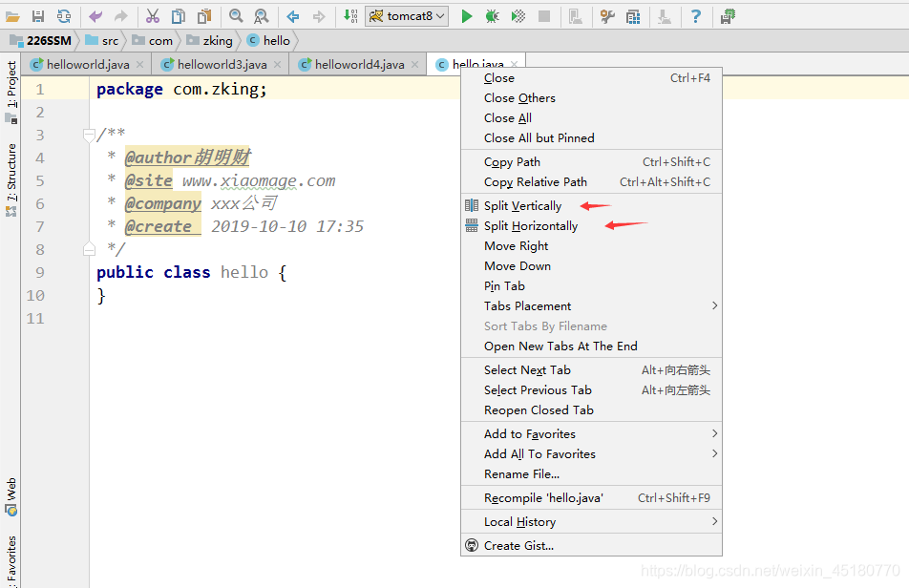Choose Select Next Tab entry
Image resolution: width=909 pixels, height=588 pixels.
click(x=591, y=370)
